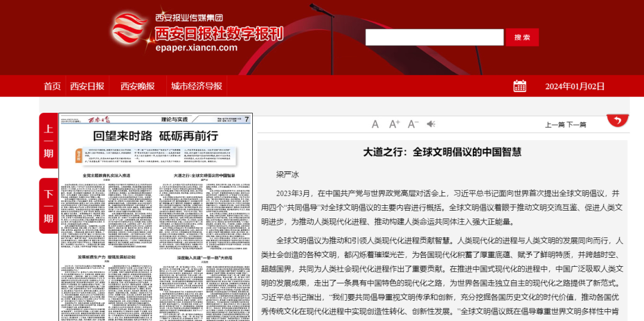Viewport: 644px width, 321px height.
Task: Click 回望来时路 砥砺再前行 headline on page thumbnail
Action: tap(156, 135)
